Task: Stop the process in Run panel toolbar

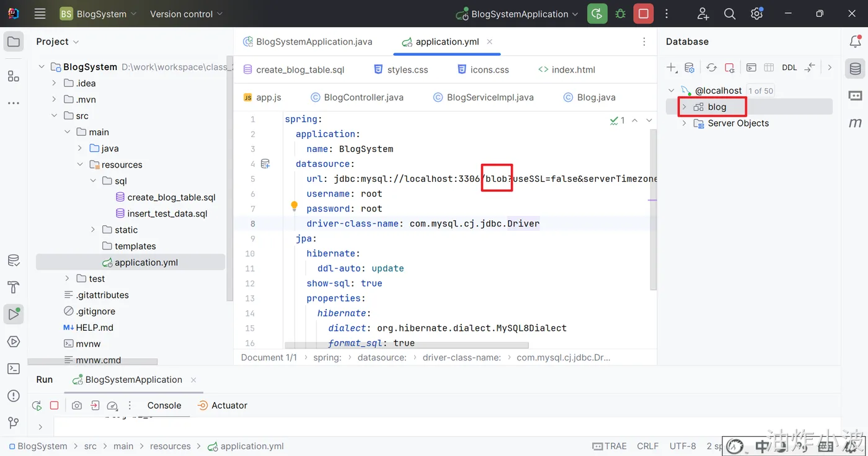Action: click(x=55, y=406)
